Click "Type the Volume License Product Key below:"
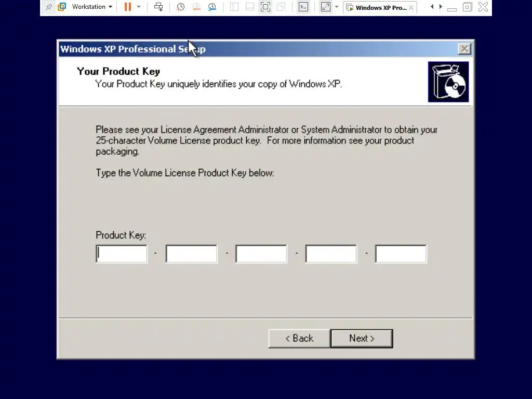Image resolution: width=532 pixels, height=399 pixels. click(185, 173)
